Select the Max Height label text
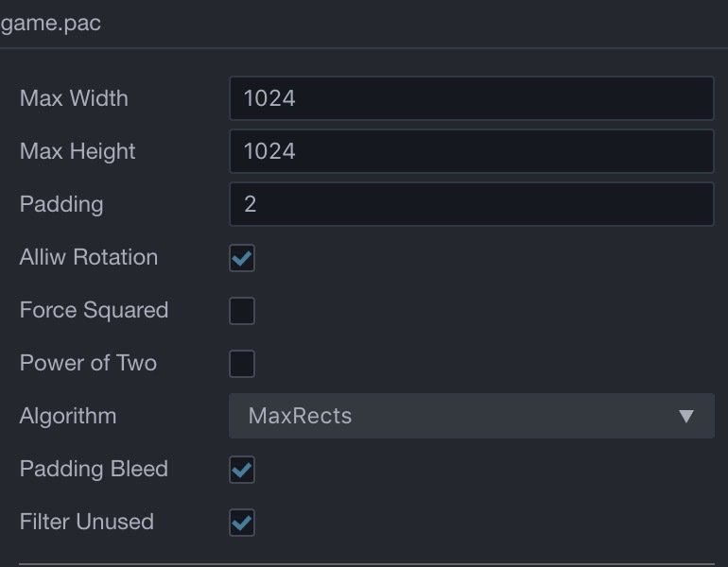Image resolution: width=728 pixels, height=567 pixels. pos(78,151)
